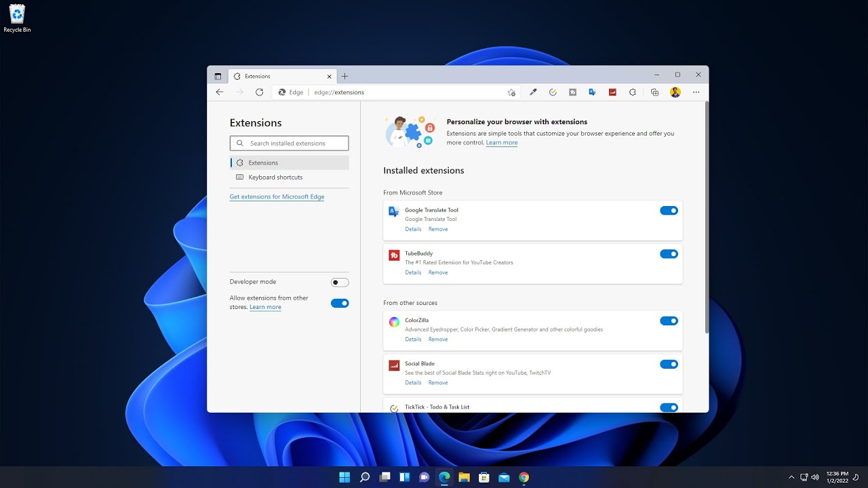Select Extensions in the sidebar
Viewport: 868px width, 488px height.
[x=290, y=163]
